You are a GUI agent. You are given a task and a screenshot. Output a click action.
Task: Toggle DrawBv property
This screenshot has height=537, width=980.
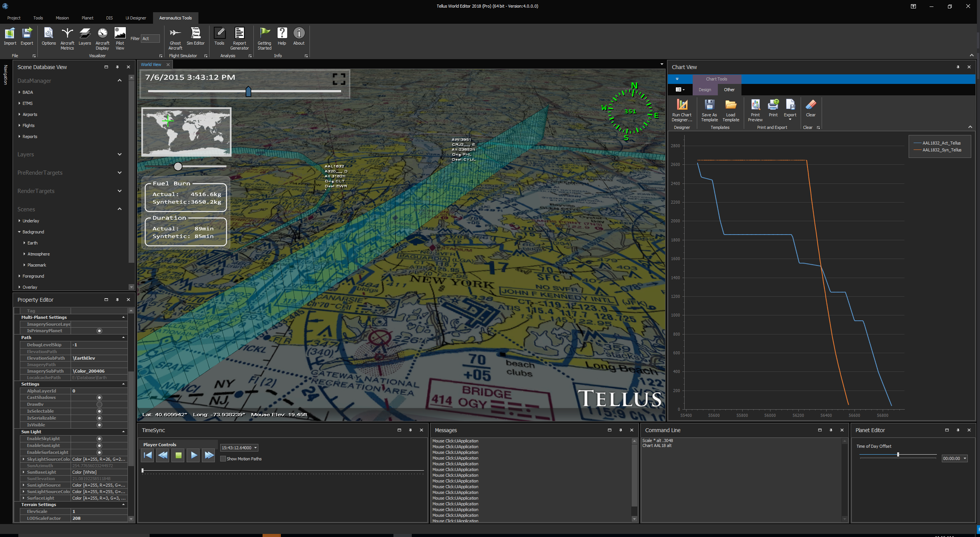click(x=99, y=404)
